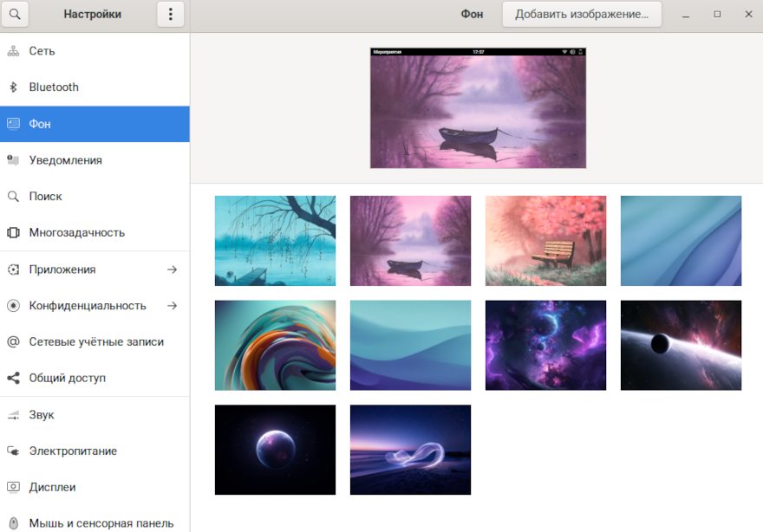Viewport: 763px width, 532px height.
Task: Open Мышь и сенсорная панель settings
Action: [101, 523]
